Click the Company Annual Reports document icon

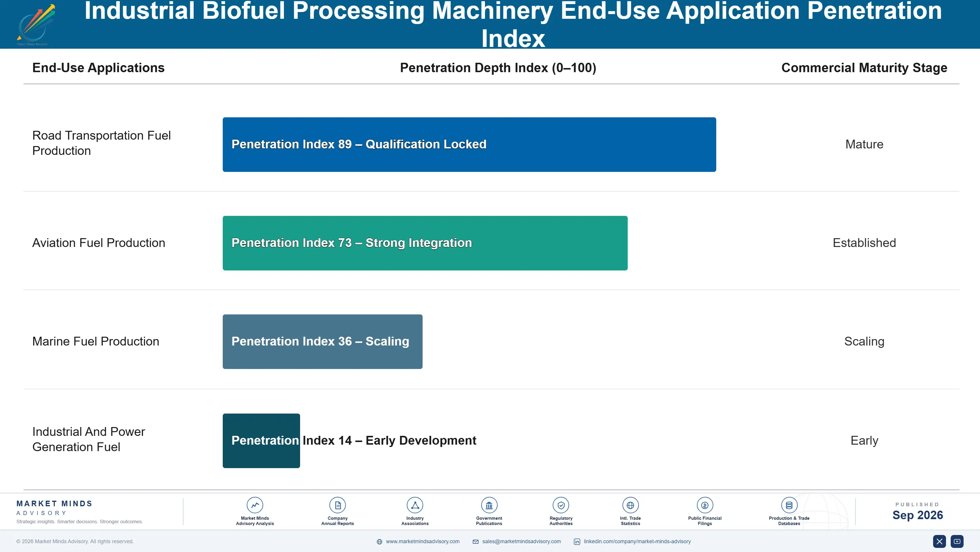click(337, 505)
